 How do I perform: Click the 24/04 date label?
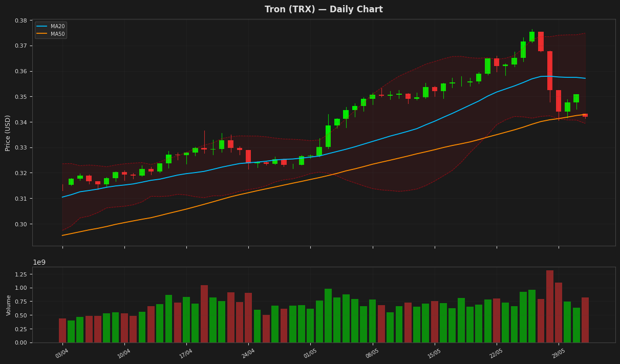tap(248, 354)
